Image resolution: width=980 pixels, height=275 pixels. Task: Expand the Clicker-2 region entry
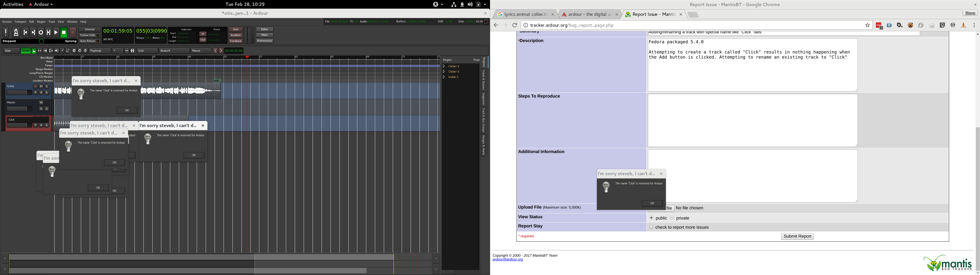click(x=444, y=66)
